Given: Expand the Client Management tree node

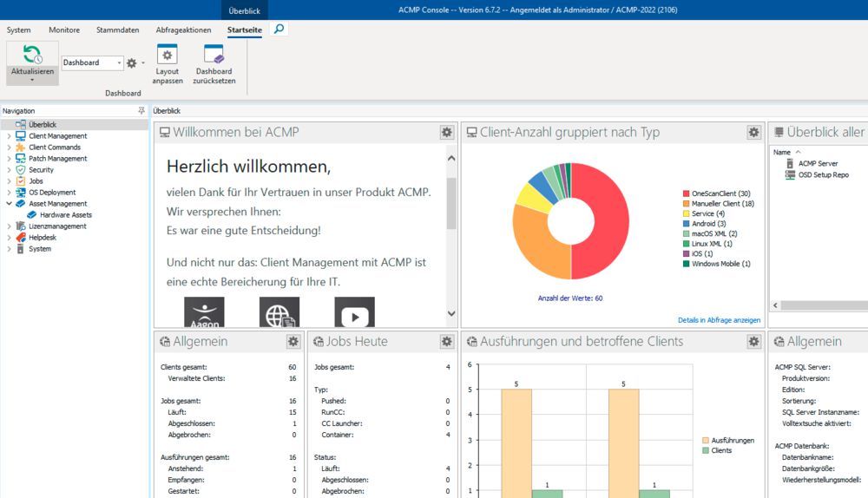Looking at the screenshot, I should 9,136.
